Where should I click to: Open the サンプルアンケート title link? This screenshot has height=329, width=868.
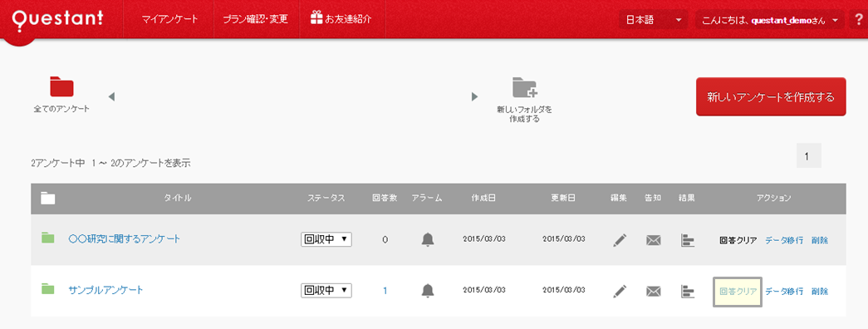pos(105,290)
